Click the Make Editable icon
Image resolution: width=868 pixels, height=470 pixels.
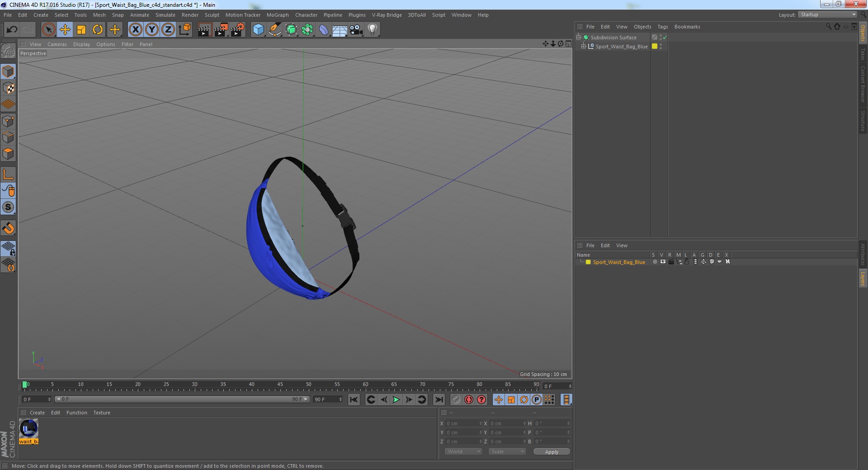[8, 52]
